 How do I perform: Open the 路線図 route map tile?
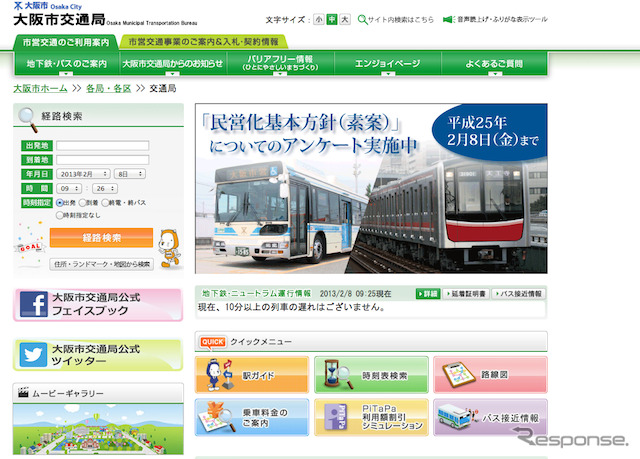[x=490, y=375]
